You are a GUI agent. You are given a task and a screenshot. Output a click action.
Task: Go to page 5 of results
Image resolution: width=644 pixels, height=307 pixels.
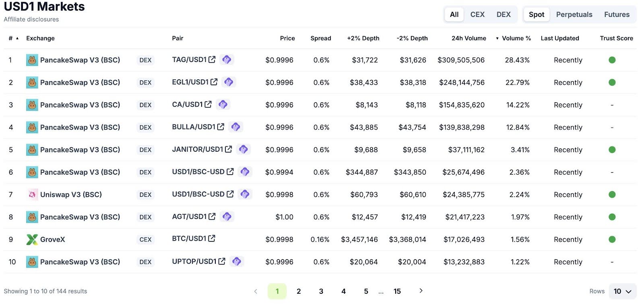click(366, 291)
